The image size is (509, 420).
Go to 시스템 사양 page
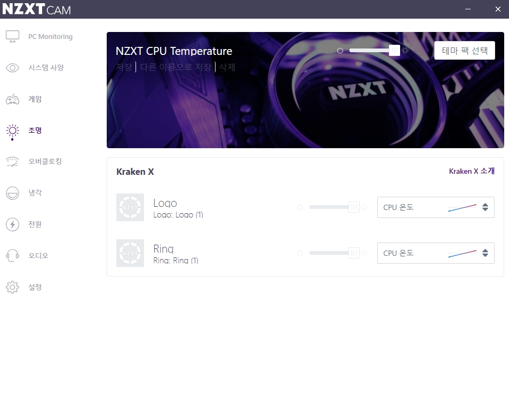tap(46, 68)
